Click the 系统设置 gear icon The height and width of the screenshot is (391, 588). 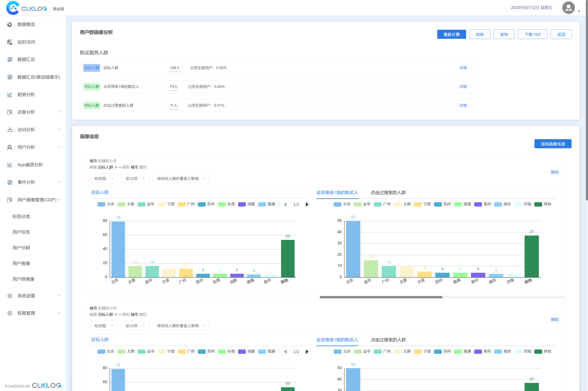(10, 296)
